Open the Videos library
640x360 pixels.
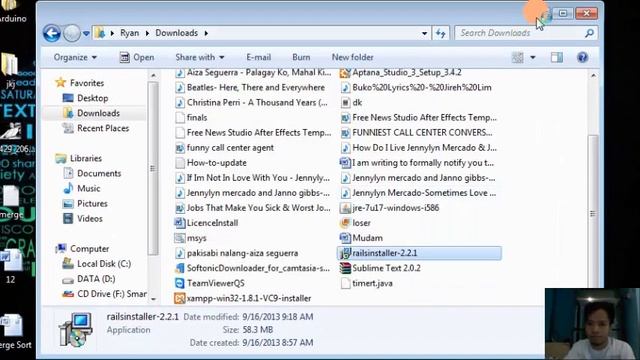coord(90,219)
